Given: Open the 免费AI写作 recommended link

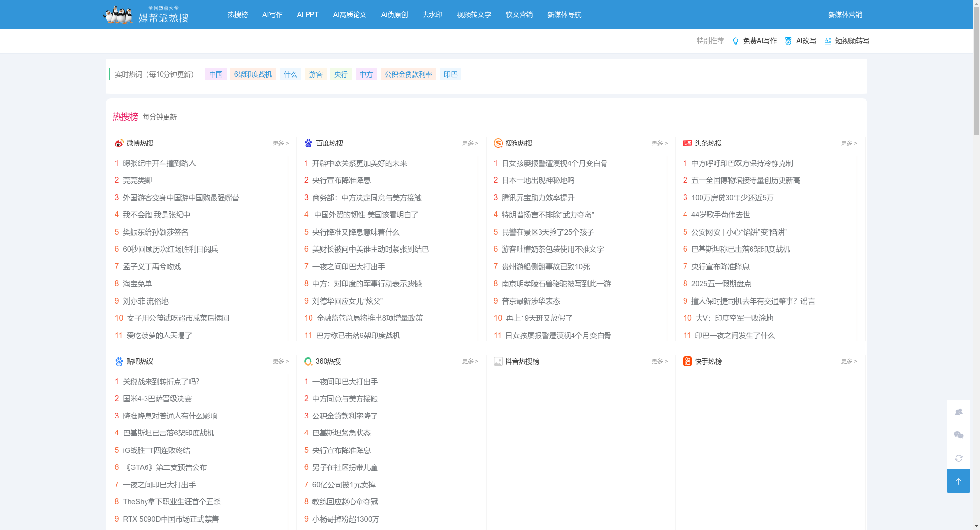Looking at the screenshot, I should click(x=759, y=41).
